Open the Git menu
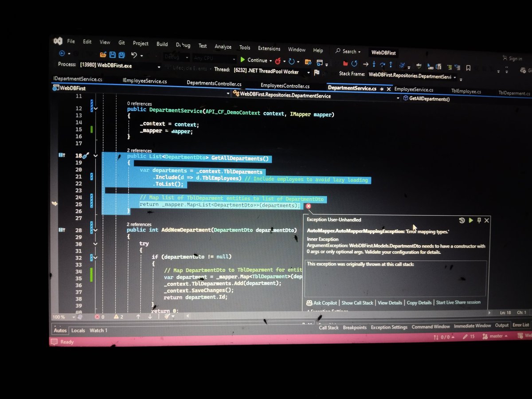The width and height of the screenshot is (532, 399). [x=121, y=43]
